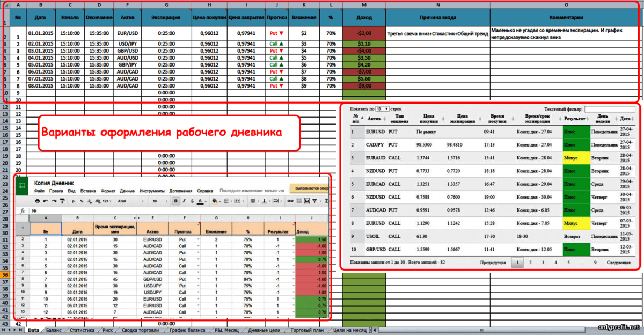The height and width of the screenshot is (335, 644).
Task: Go to the Следующая page link
Action: [x=618, y=263]
